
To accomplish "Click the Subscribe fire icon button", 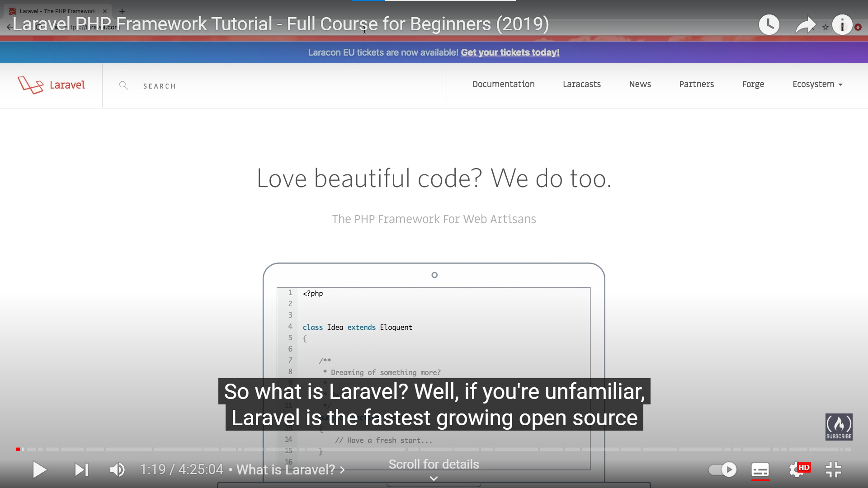I will [x=839, y=426].
